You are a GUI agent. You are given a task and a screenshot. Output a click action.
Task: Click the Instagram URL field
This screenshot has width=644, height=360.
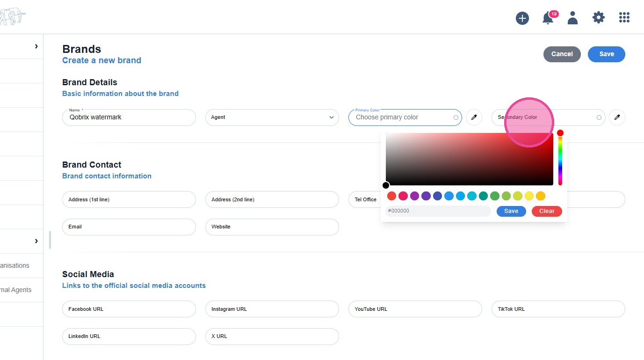click(x=272, y=309)
